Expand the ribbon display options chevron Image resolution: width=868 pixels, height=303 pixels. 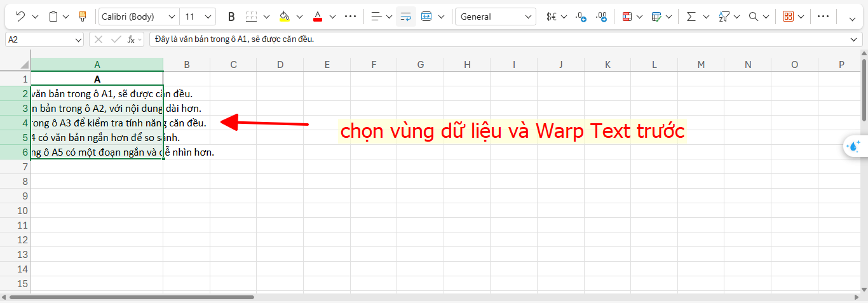(853, 18)
